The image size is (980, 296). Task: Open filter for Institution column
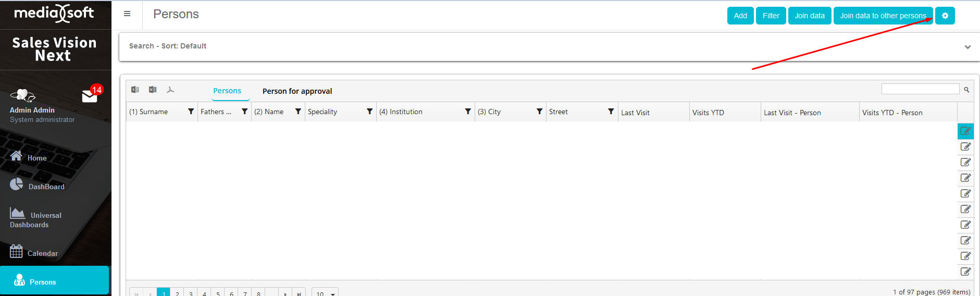coord(468,112)
